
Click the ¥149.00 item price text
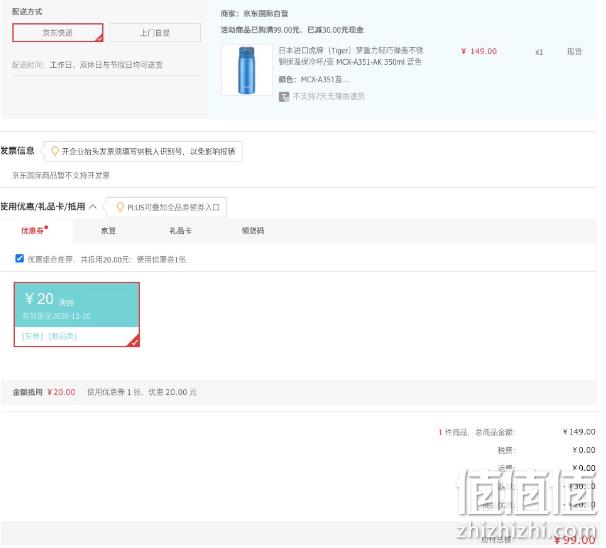(x=479, y=51)
